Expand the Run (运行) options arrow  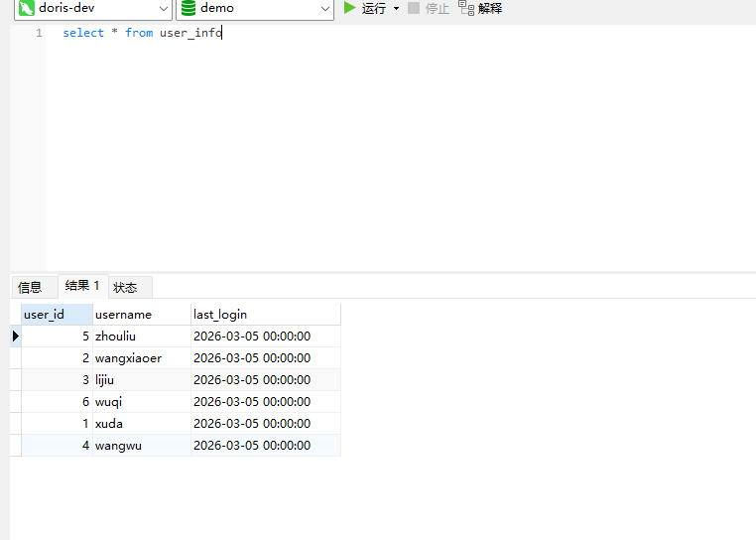tap(396, 8)
